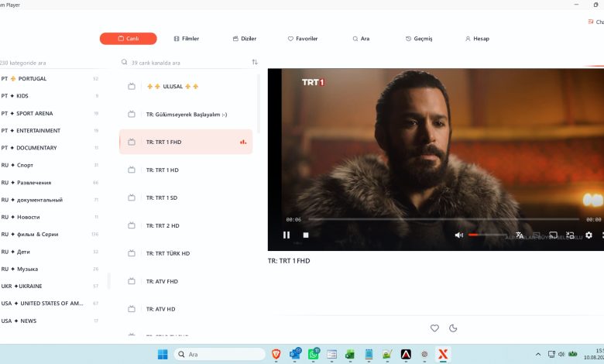Open the Favoriler tab
604x364 pixels.
(x=303, y=39)
